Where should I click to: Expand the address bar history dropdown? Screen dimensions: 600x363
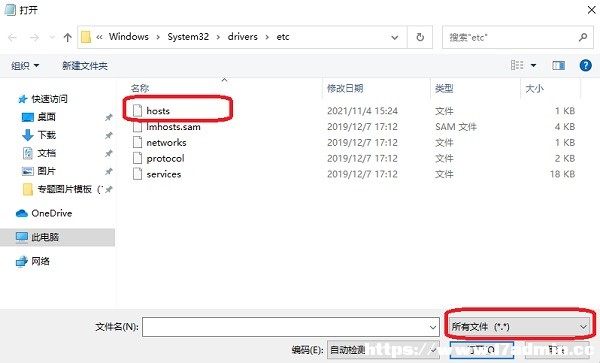[395, 37]
